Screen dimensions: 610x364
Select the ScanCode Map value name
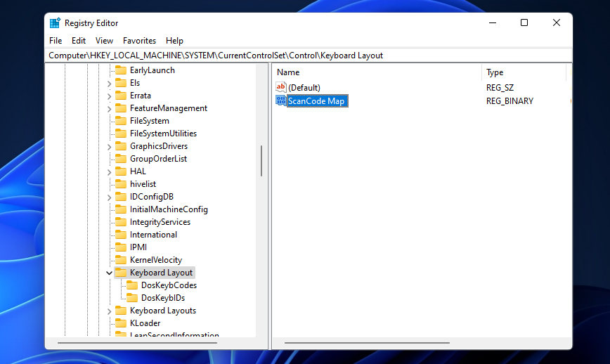point(316,101)
